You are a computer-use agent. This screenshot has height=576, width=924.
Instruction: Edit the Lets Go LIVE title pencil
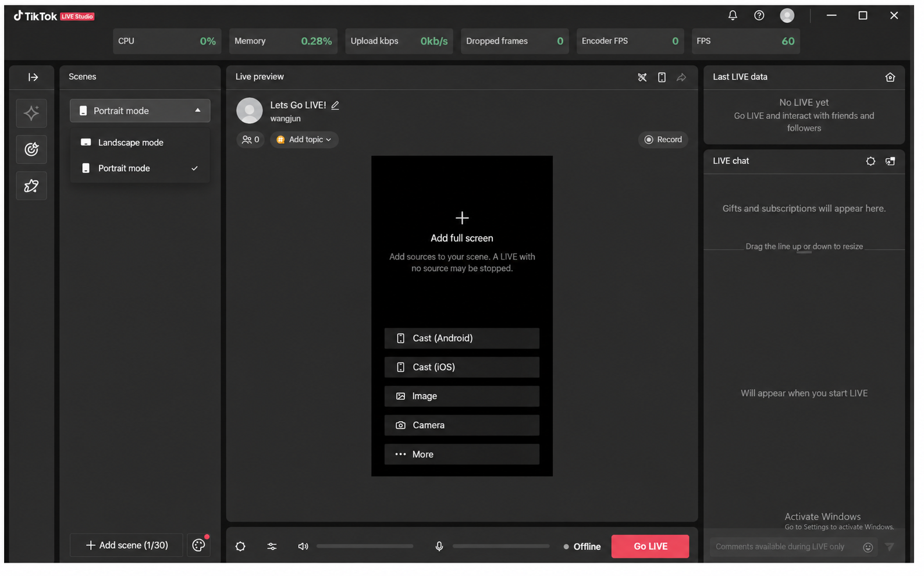335,105
